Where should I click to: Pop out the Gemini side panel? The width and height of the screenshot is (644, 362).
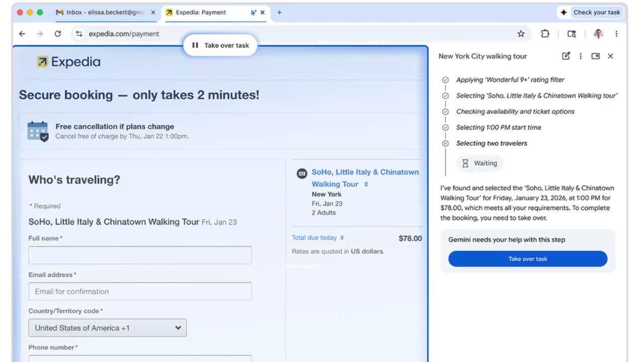coord(595,56)
